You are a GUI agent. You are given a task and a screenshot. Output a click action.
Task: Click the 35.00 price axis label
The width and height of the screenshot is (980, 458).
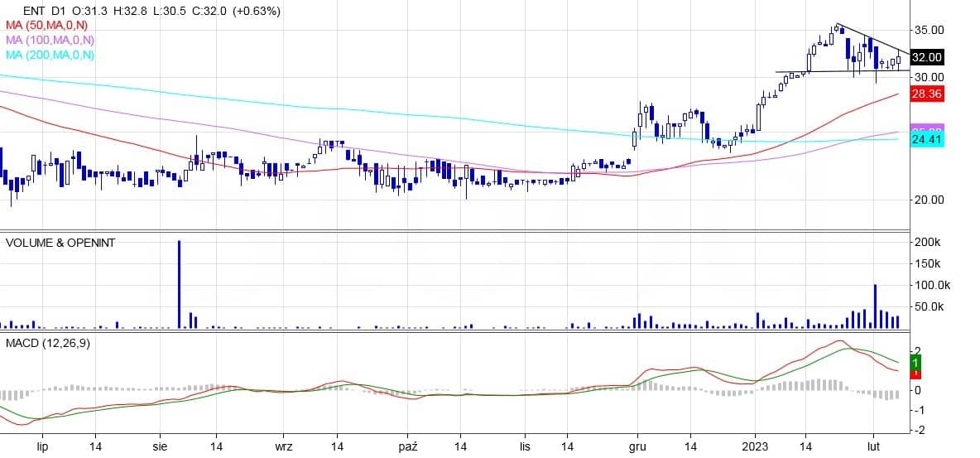(x=928, y=30)
